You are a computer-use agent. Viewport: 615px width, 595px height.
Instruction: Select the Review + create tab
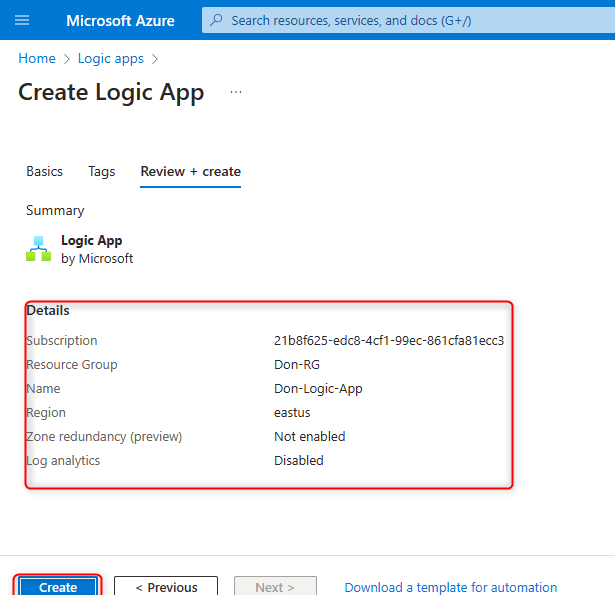coord(191,172)
